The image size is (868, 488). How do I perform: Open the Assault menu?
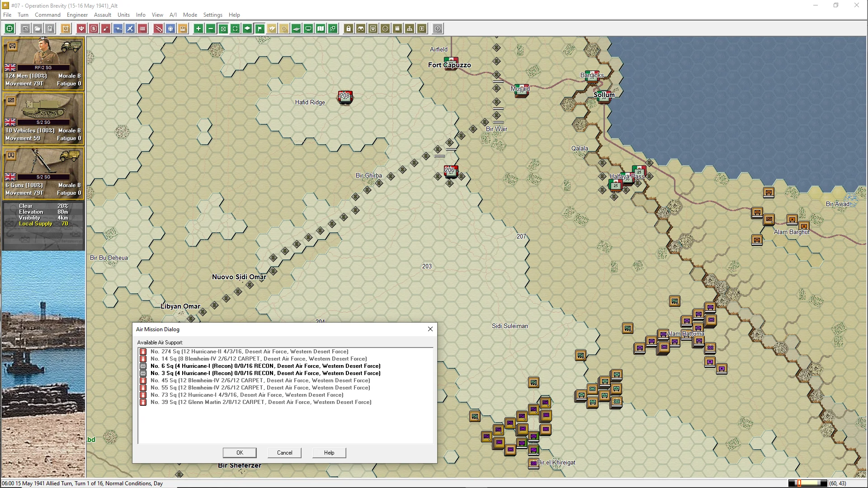click(102, 15)
